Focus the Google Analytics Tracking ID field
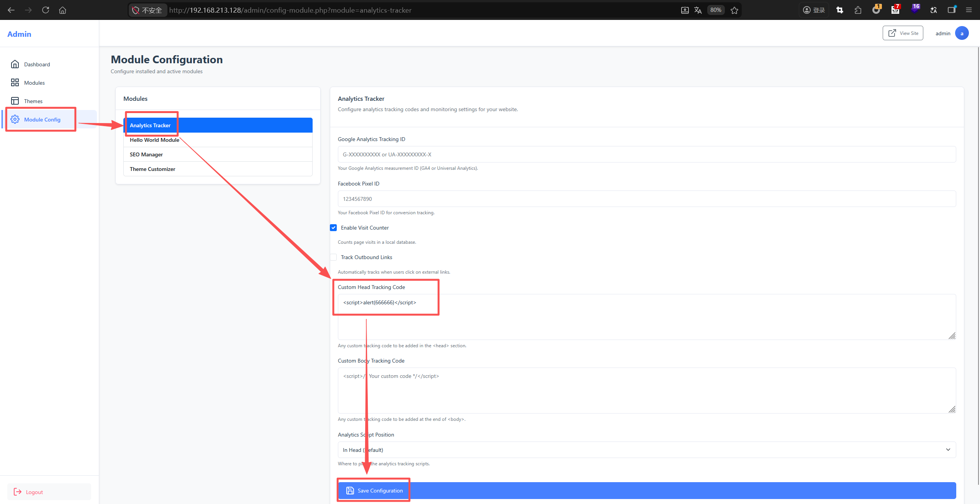980x504 pixels. pos(647,154)
